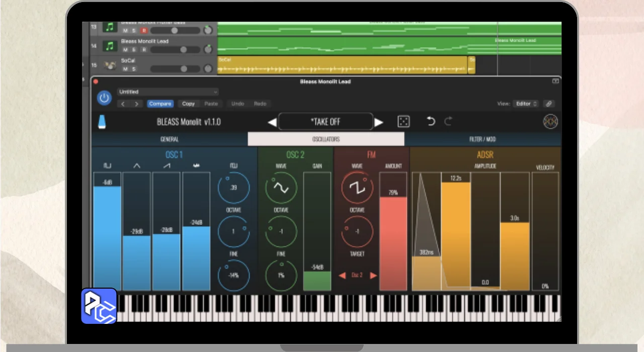The image size is (644, 352).
Task: Click next setting chevron button
Action: 136,104
